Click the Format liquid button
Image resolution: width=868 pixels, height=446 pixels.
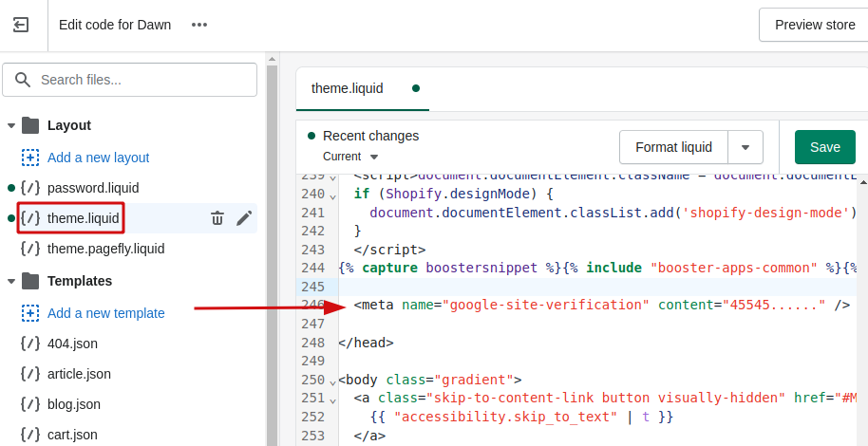[x=673, y=147]
